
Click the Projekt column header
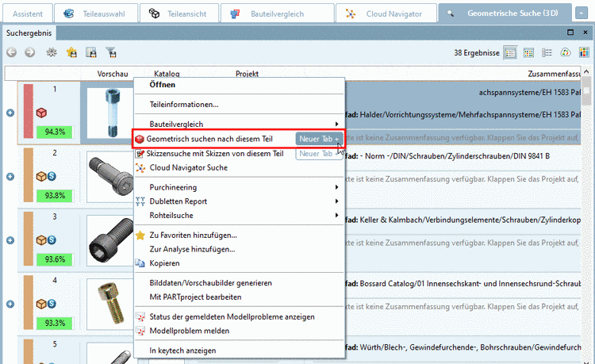[247, 74]
